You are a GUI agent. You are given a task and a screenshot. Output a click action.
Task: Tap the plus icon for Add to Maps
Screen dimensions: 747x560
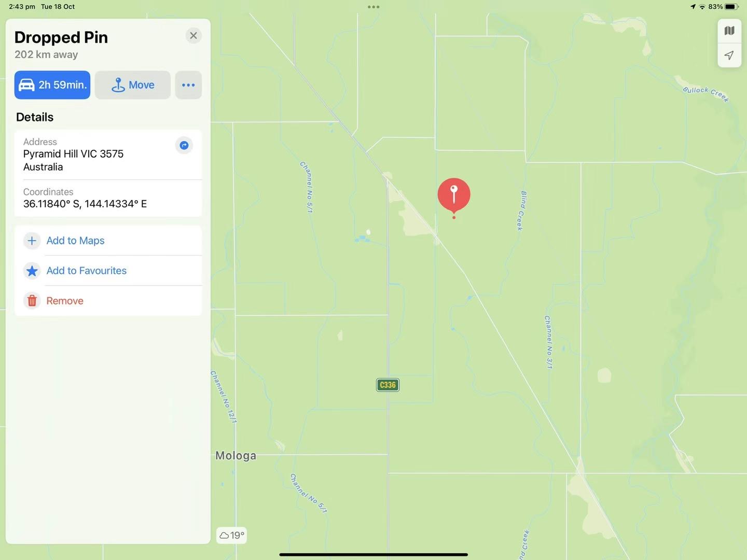[32, 241]
